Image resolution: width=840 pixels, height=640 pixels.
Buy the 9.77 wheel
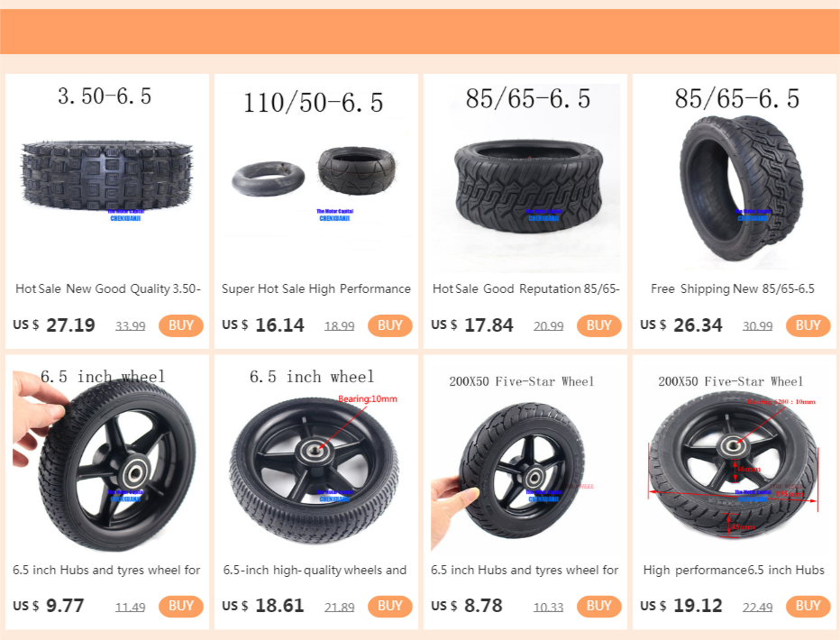pos(180,607)
